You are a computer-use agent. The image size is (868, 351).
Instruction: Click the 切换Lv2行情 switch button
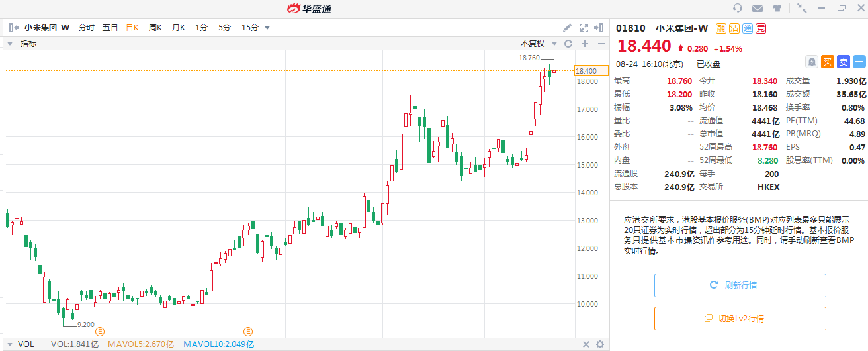tap(740, 319)
